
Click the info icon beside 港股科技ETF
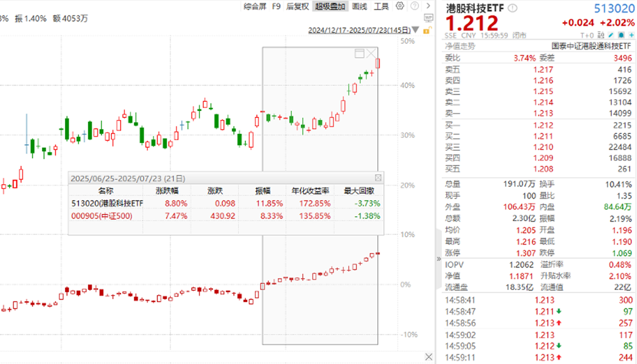click(x=512, y=8)
